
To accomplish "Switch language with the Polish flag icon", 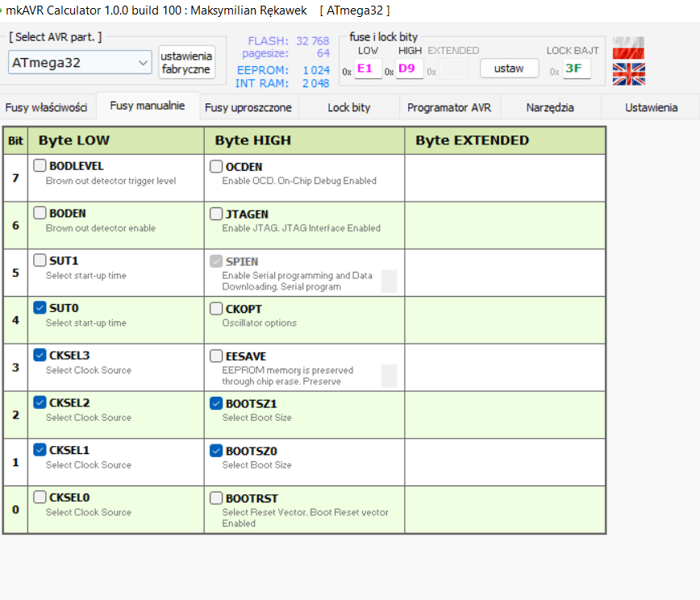I will click(628, 48).
